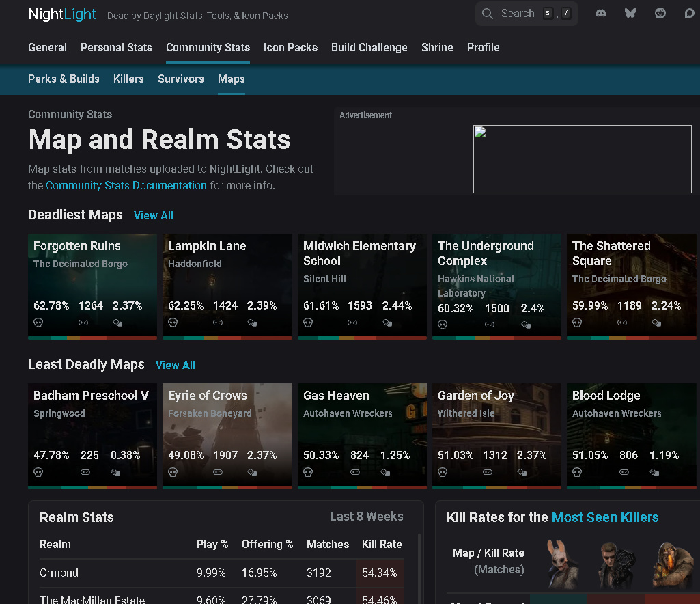Screen dimensions: 700x604
Task: Click skull icon on Eyrie of Crows card
Action: [x=173, y=472]
